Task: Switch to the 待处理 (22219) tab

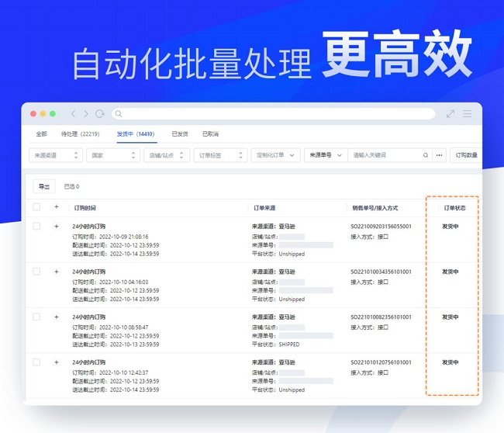Action: tap(81, 133)
